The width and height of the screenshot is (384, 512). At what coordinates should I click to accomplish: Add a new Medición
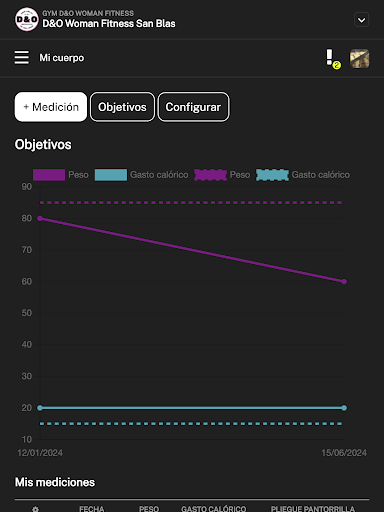click(x=51, y=107)
